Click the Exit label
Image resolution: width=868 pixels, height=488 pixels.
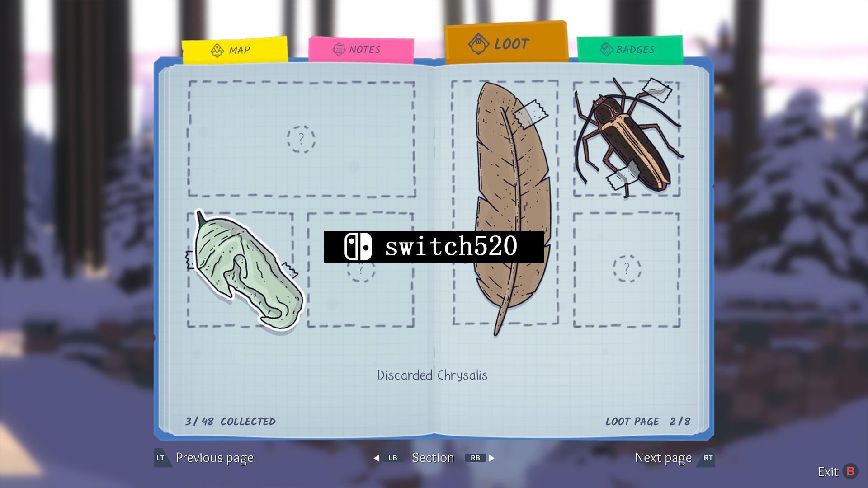point(828,472)
